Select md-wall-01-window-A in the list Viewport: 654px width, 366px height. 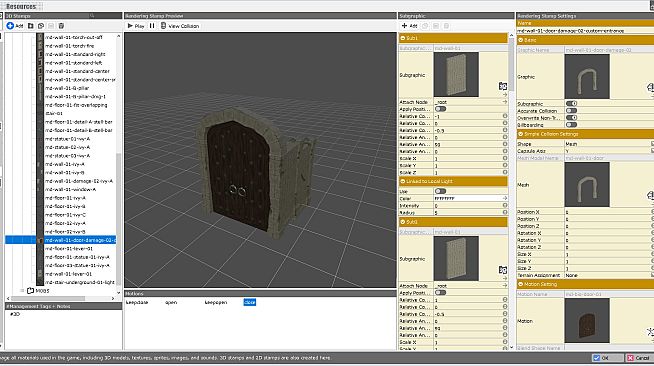70,189
